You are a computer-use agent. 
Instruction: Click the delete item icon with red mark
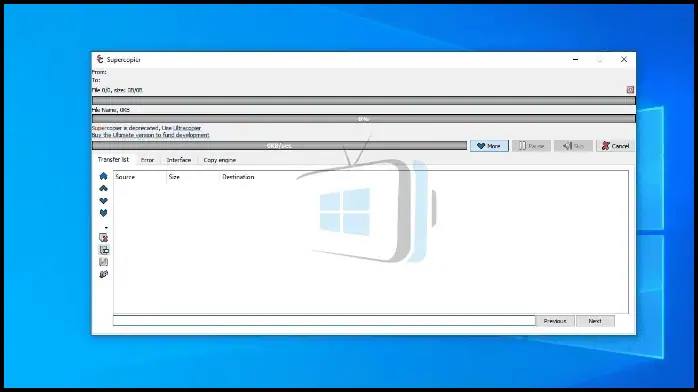tap(103, 238)
